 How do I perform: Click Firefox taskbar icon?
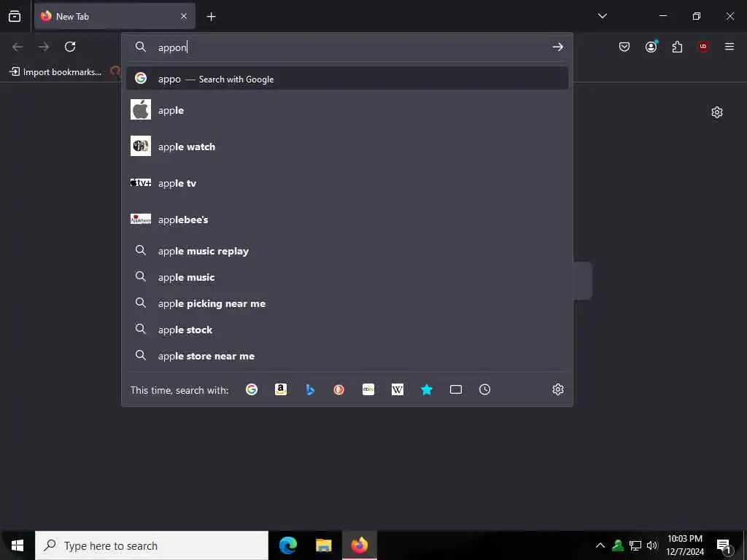359,545
